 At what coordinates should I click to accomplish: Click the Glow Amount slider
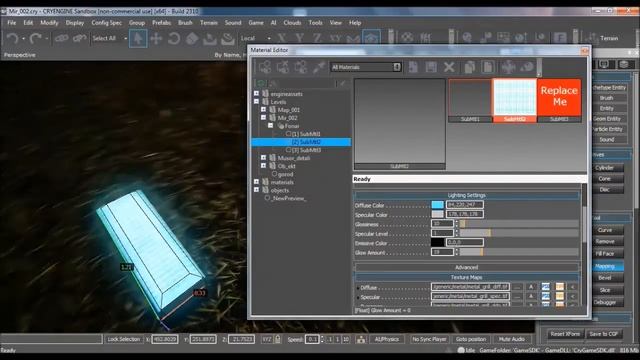tap(519, 252)
